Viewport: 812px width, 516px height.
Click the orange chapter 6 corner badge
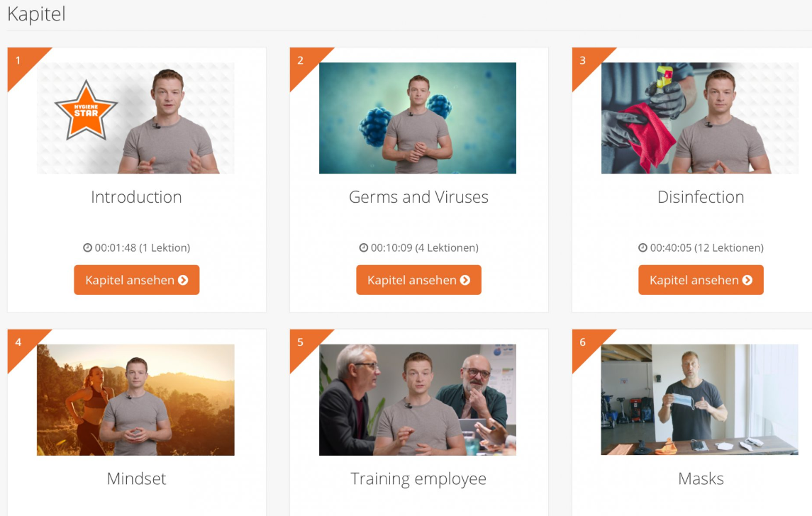(x=586, y=344)
